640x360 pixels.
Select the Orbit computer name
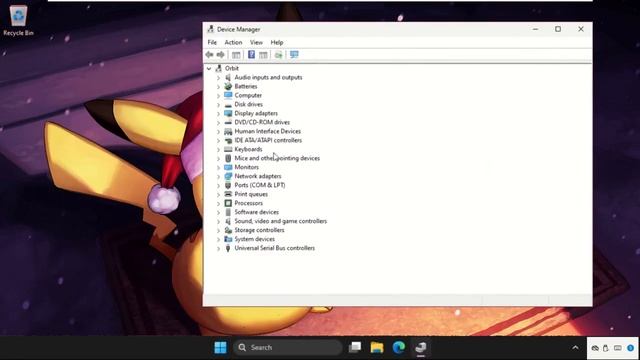232,68
